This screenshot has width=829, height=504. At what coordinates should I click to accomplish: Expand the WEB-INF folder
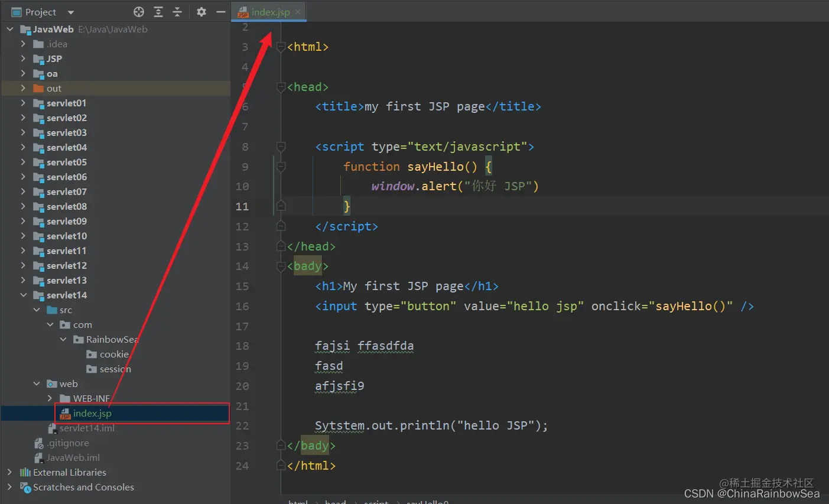pyautogui.click(x=50, y=398)
